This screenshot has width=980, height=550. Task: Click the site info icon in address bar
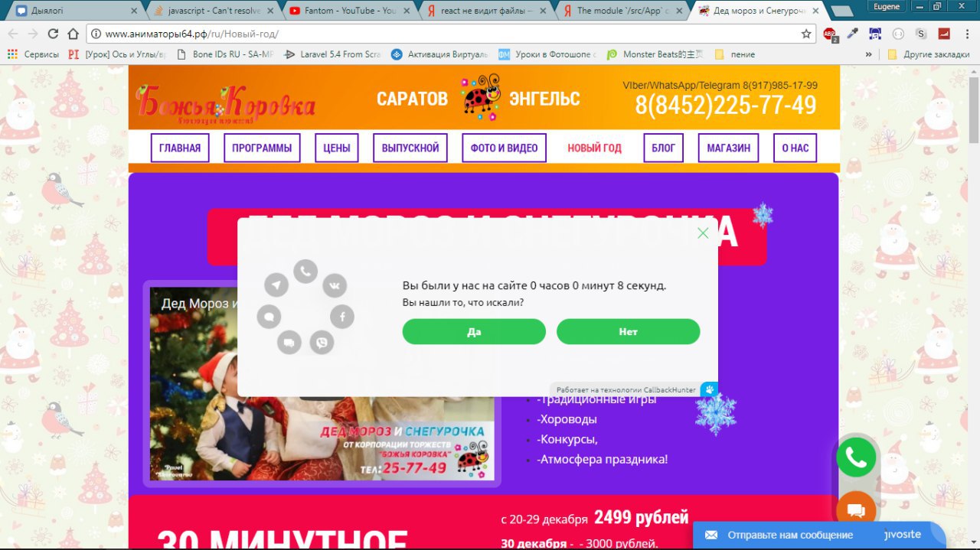[96, 34]
